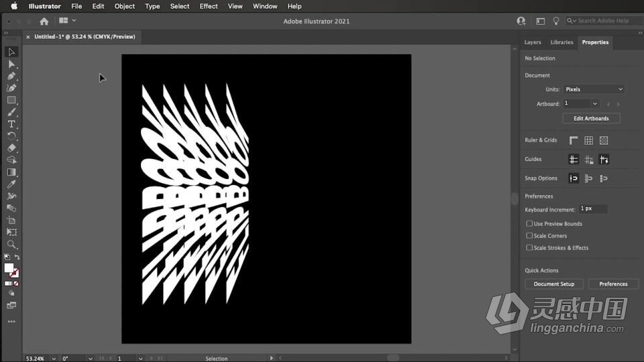Viewport: 644px width, 362px height.
Task: Select the Pen tool
Action: pyautogui.click(x=11, y=76)
